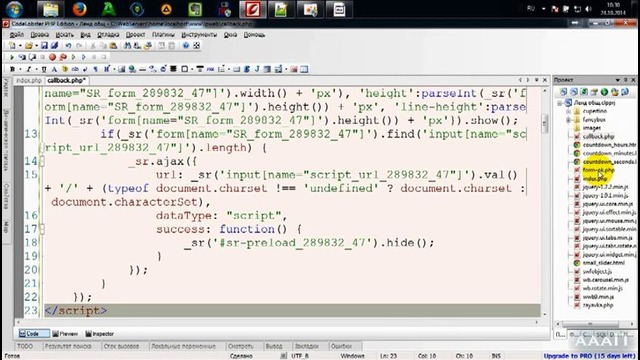Viewport: 640px width, 360px height.
Task: Insert hyperlink with the globe icon
Action: coord(132,69)
